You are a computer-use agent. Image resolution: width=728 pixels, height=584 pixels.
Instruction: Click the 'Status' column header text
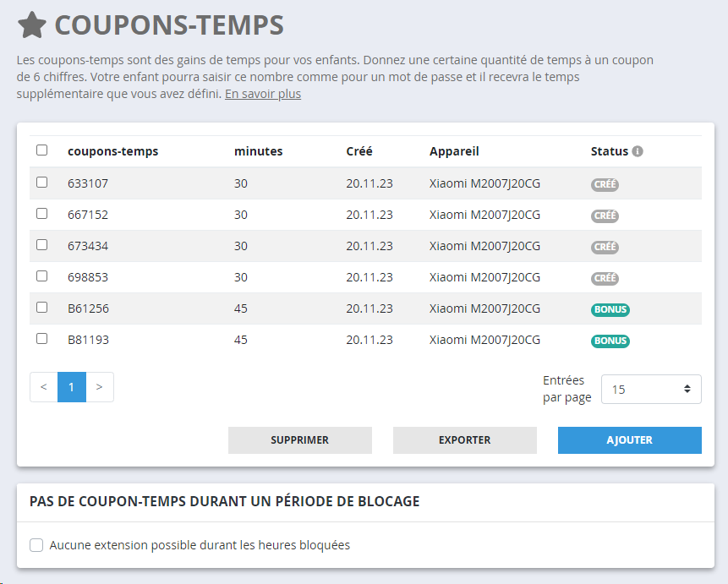click(x=609, y=151)
